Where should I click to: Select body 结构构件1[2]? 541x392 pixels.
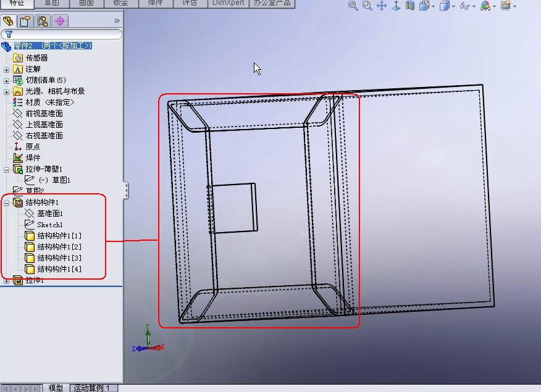tap(59, 246)
